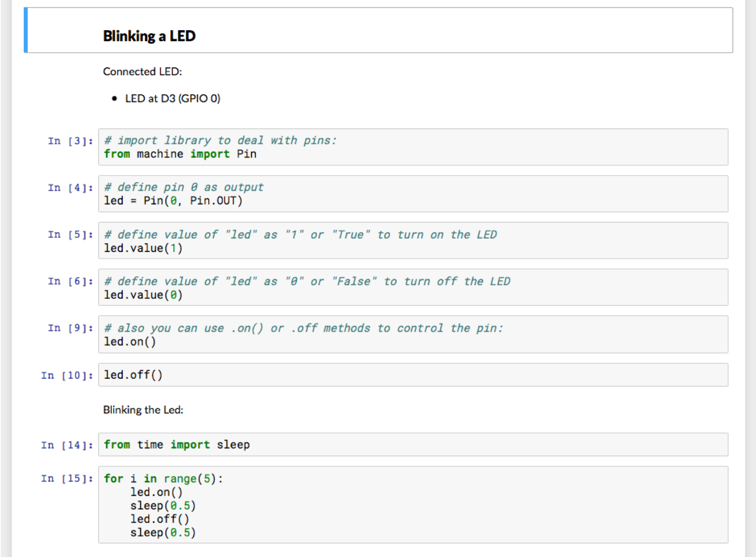Image resolution: width=756 pixels, height=557 pixels.
Task: Click the Blinking the Led markdown text
Action: [143, 410]
